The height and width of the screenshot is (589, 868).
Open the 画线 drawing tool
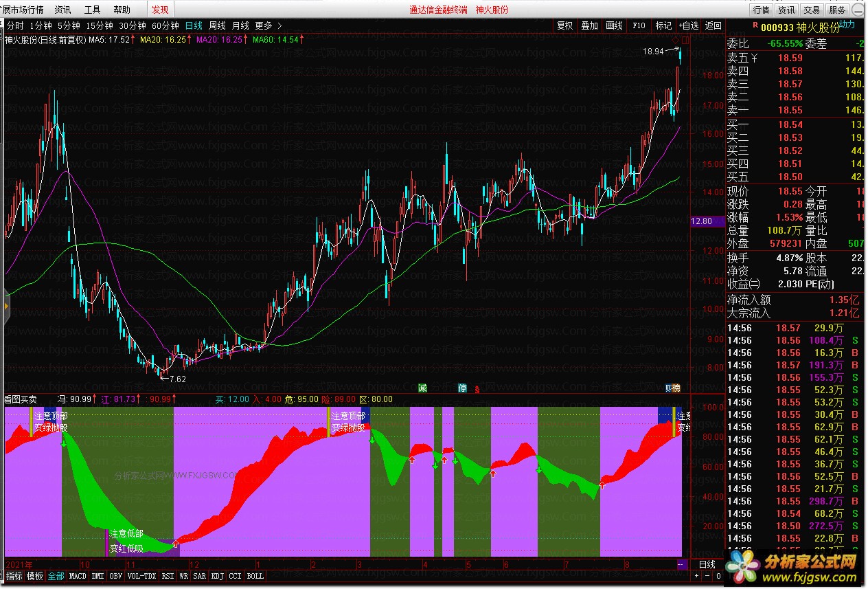[614, 25]
